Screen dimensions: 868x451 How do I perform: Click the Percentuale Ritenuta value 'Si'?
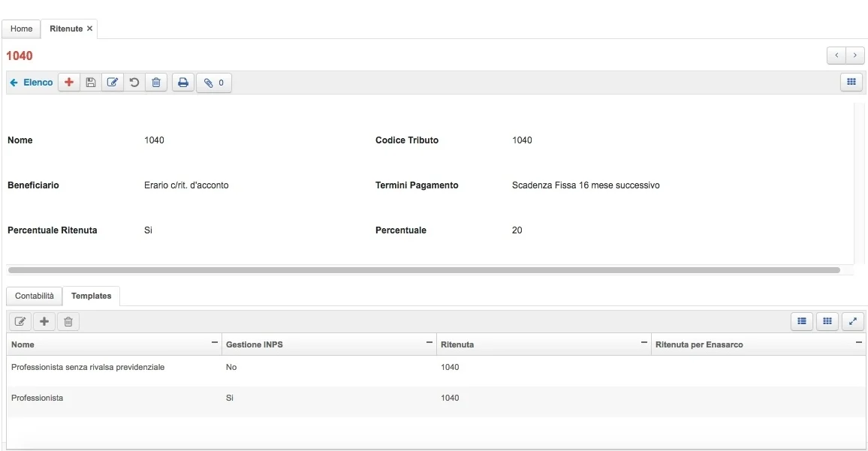149,230
